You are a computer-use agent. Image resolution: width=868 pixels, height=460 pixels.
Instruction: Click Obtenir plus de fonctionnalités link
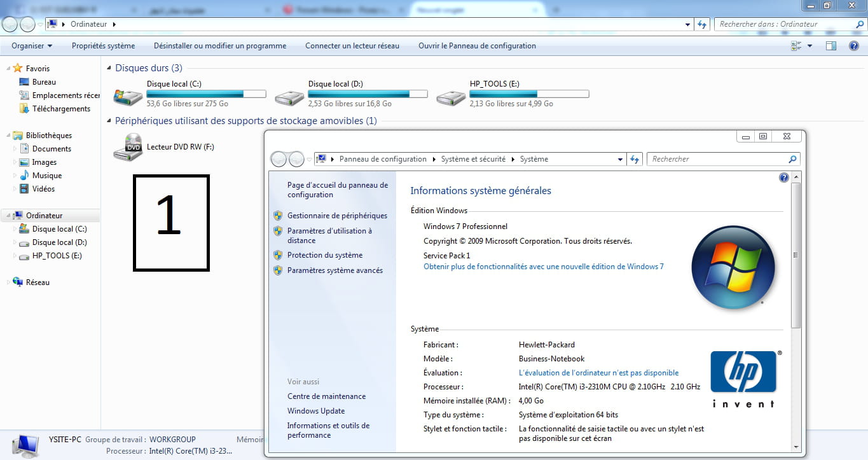tap(544, 267)
